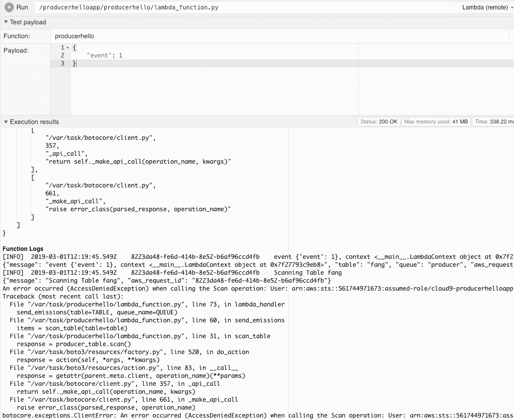
Task: Click the "Scanning Table fang" INFO log line
Action: click(172, 273)
